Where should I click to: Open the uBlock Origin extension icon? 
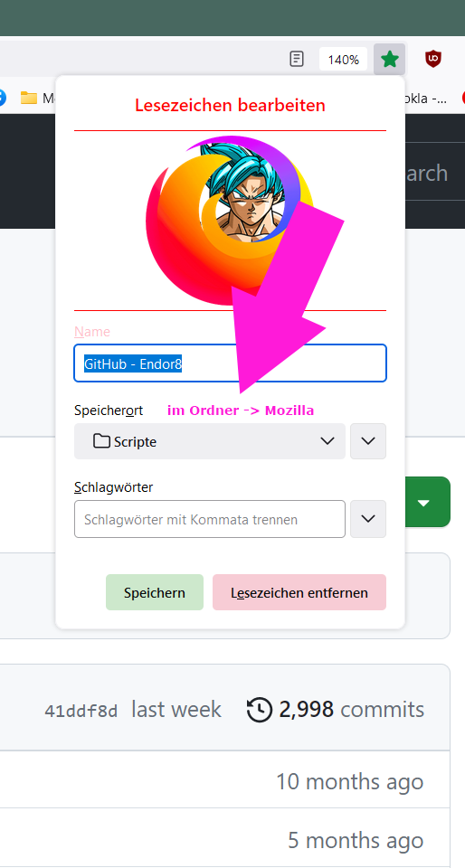tap(433, 59)
